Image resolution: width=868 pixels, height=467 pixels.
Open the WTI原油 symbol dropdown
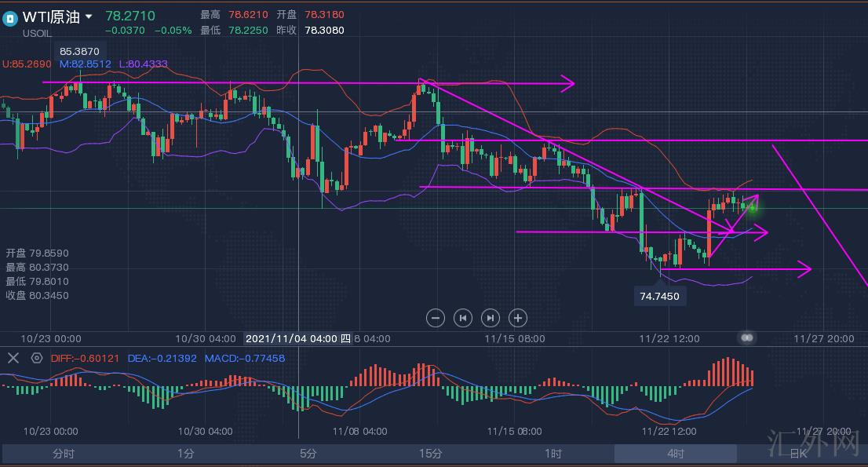[89, 16]
